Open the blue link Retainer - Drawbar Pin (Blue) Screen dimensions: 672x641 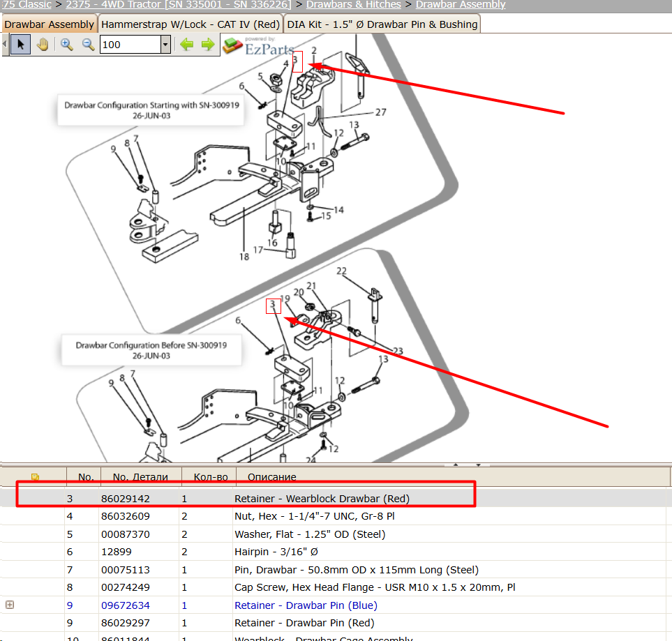(x=306, y=605)
